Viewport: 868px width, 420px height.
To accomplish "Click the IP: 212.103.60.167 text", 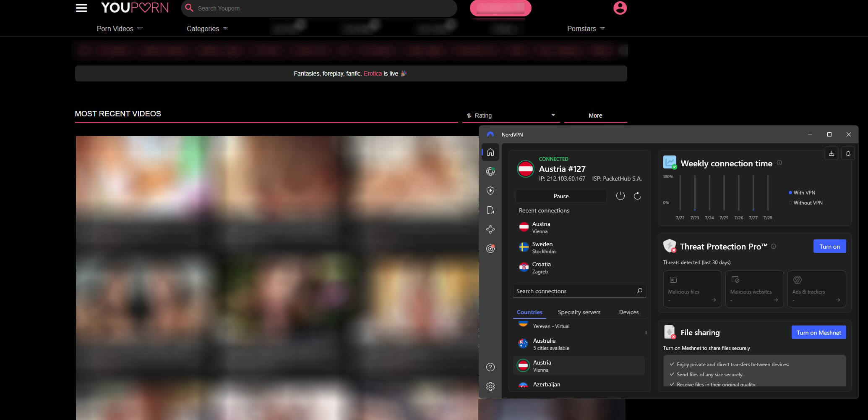I will point(562,178).
